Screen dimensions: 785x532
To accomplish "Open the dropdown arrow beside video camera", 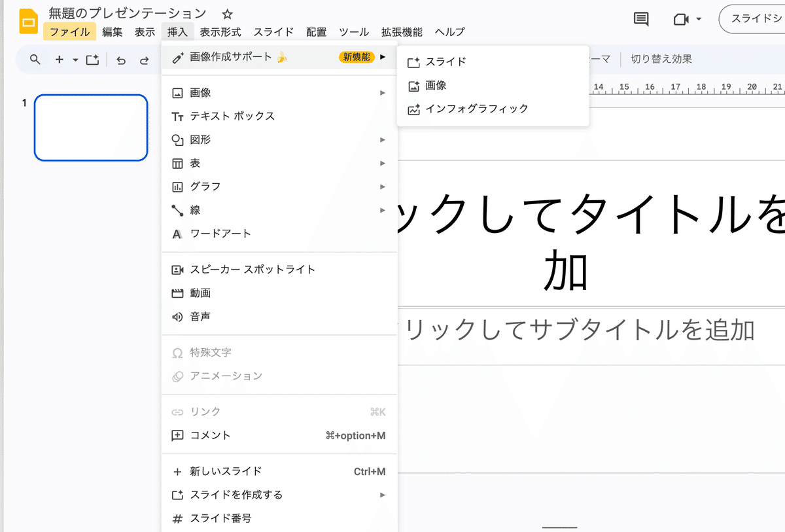I will click(x=699, y=19).
